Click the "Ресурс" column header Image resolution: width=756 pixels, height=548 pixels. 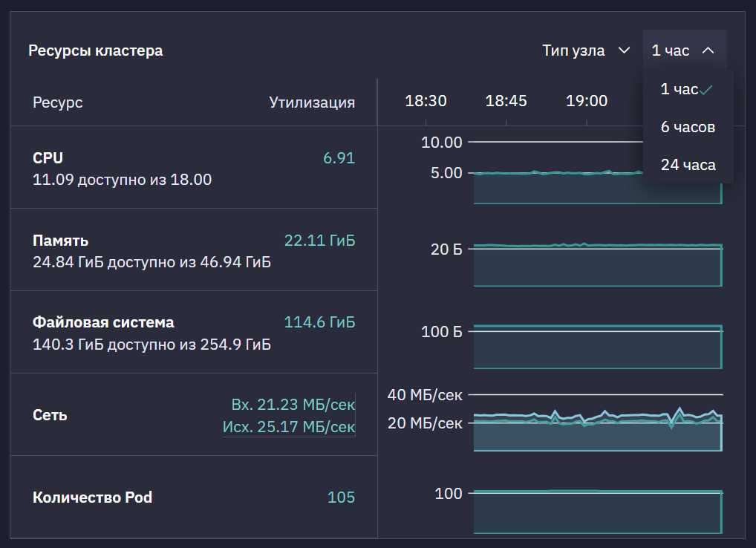58,102
